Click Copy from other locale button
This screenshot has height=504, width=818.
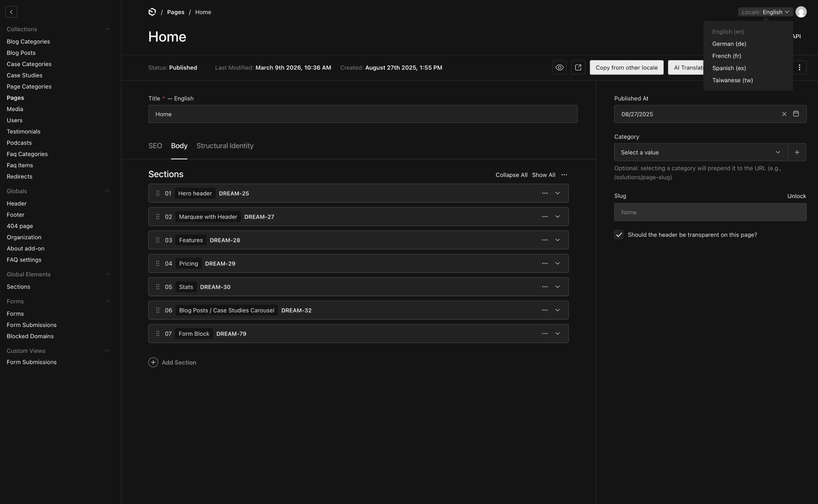(x=626, y=68)
